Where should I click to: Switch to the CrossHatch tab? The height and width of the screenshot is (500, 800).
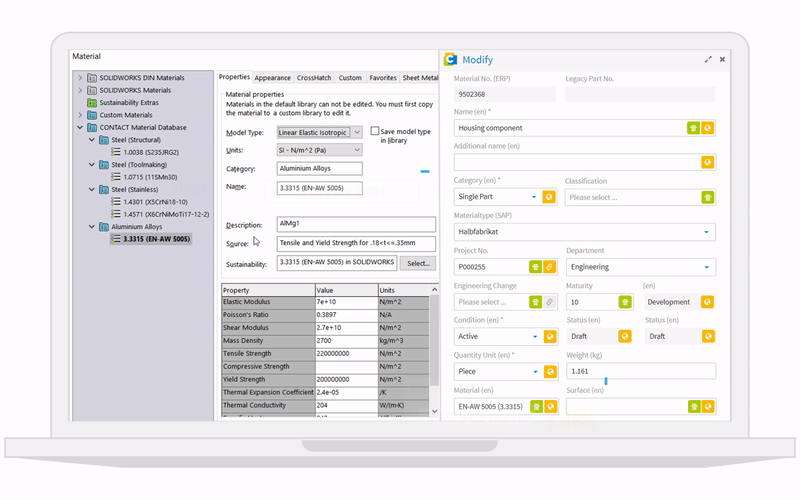tap(314, 78)
